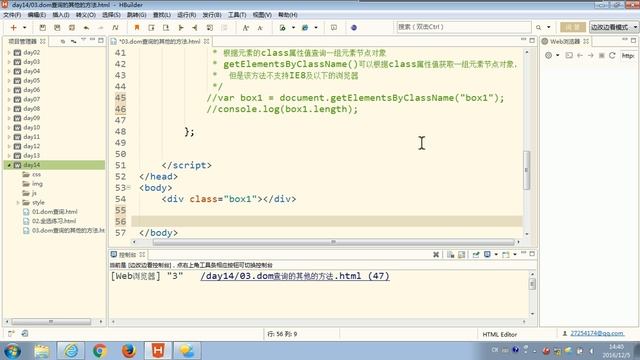The width and height of the screenshot is (640, 360).
Task: Expand the day05 project folder
Action: tap(9, 80)
